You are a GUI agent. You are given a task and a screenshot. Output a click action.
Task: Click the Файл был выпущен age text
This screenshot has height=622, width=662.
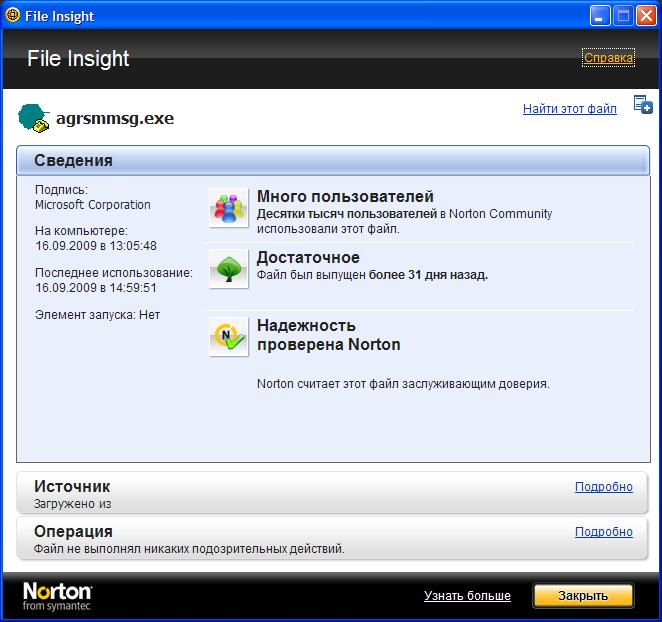[372, 275]
